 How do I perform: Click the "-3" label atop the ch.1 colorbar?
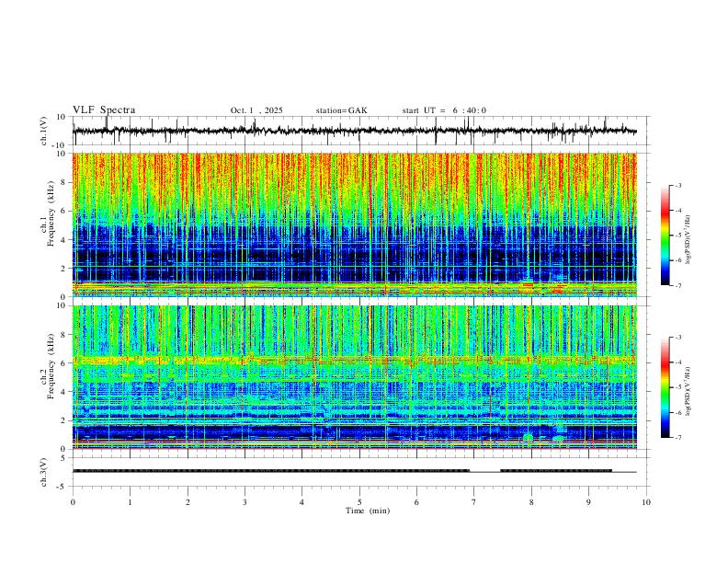[x=677, y=185]
